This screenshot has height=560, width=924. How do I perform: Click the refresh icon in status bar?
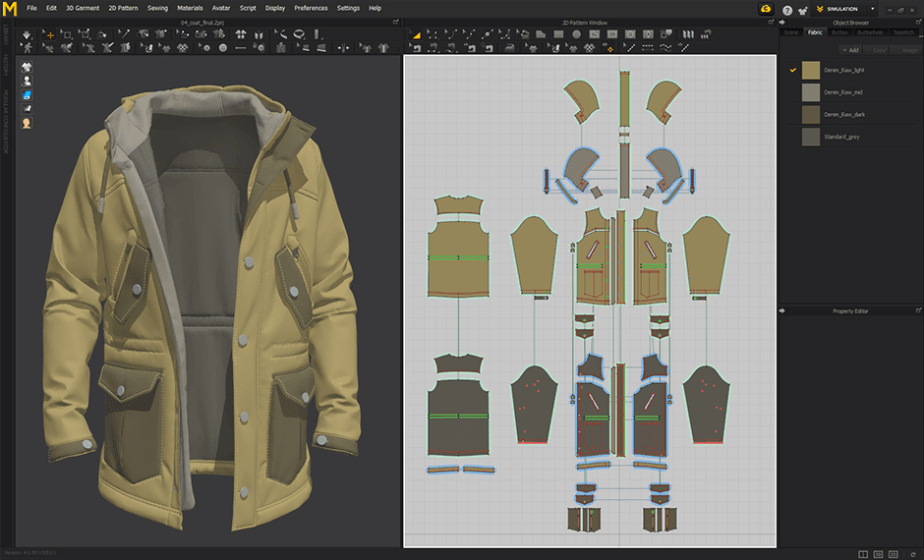pos(913,554)
